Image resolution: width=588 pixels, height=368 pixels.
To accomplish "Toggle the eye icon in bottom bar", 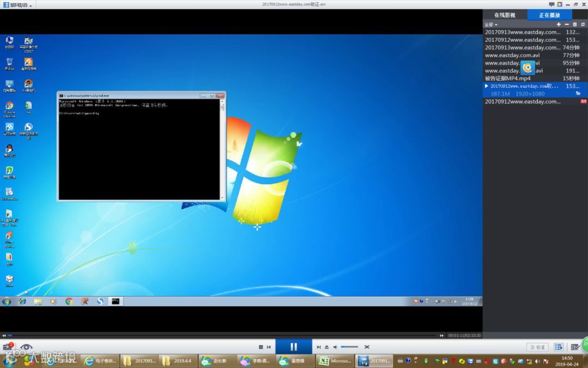I will coord(26,347).
